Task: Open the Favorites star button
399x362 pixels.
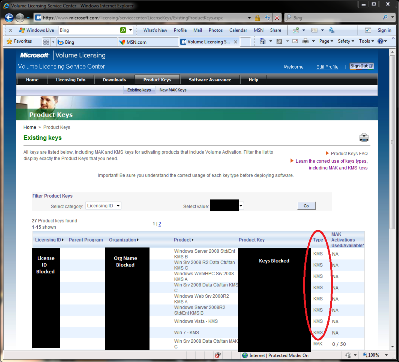Action: coord(19,41)
